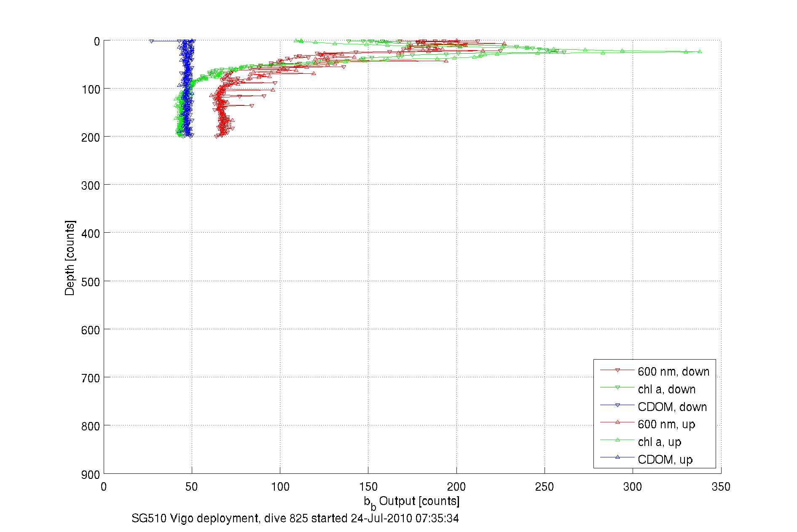Click the green up-triangle marker in legend
The image size is (797, 532).
pyautogui.click(x=617, y=440)
